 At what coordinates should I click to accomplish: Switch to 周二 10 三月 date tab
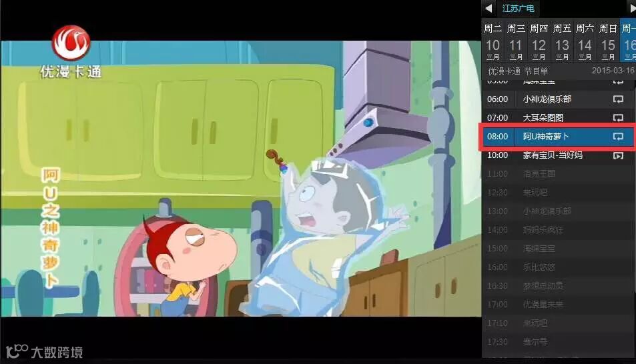pos(493,40)
